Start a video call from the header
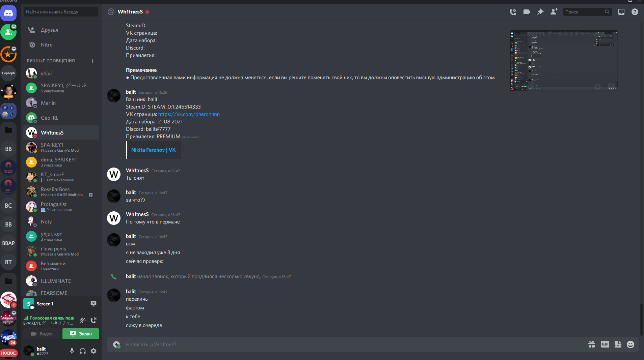The height and width of the screenshot is (360, 644). pos(527,12)
